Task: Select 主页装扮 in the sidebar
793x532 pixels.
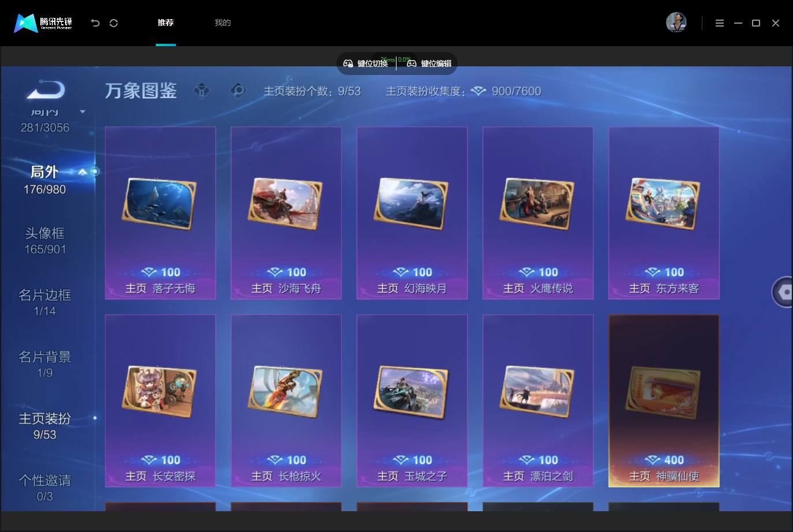Action: pos(45,426)
